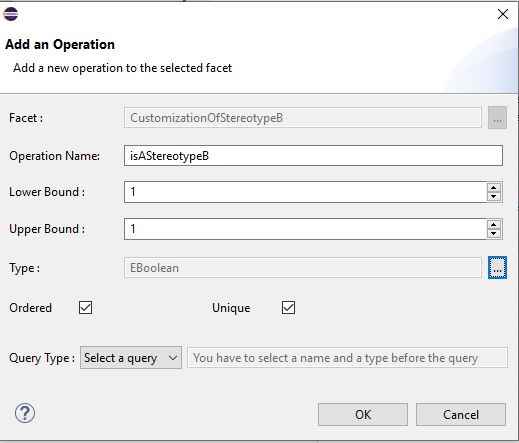This screenshot has height=443, width=519.
Task: Click the Facet browse ellipsis button
Action: (497, 118)
